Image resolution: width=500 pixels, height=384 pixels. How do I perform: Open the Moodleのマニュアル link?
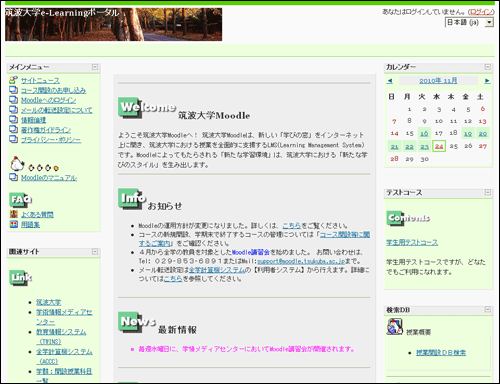coord(49,178)
